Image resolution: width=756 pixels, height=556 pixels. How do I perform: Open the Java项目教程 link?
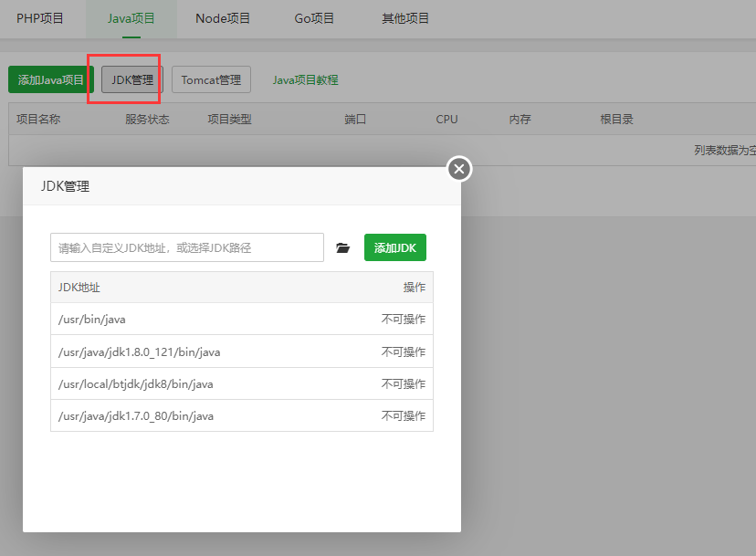tap(305, 80)
